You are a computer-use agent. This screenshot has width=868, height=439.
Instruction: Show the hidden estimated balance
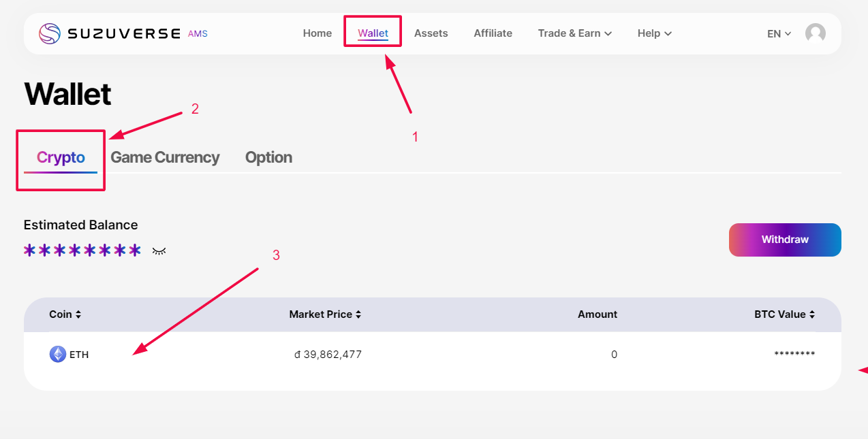159,251
